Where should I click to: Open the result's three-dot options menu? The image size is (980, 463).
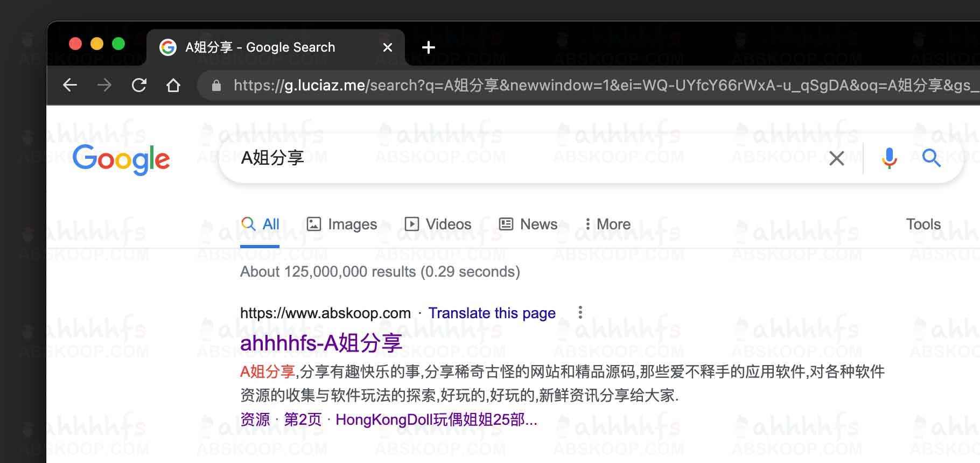click(x=580, y=312)
